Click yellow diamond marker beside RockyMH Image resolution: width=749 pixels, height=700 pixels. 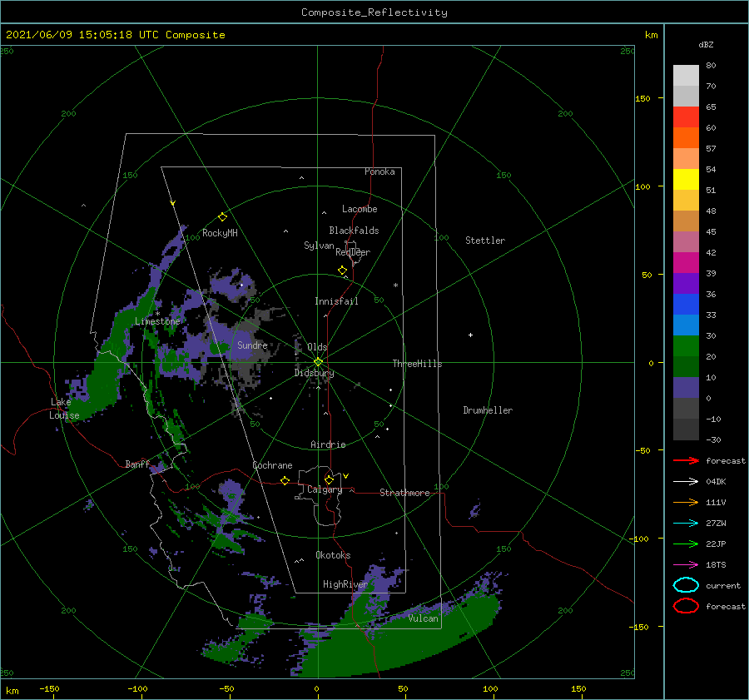(222, 217)
